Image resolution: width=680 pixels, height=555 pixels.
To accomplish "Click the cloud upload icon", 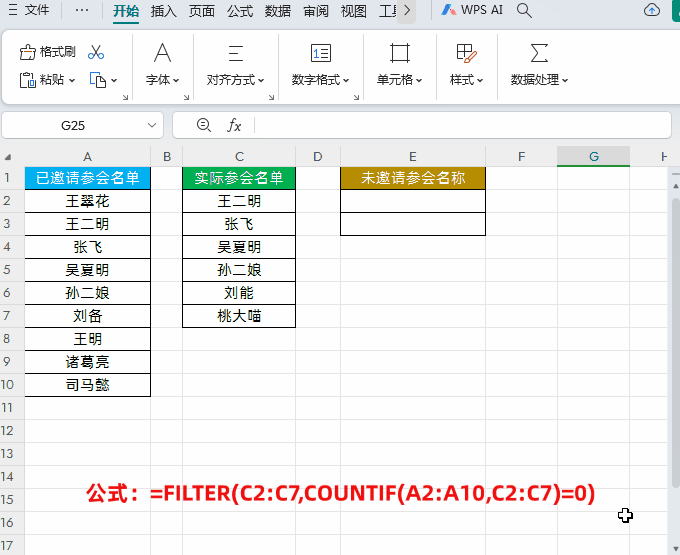I will pos(651,10).
